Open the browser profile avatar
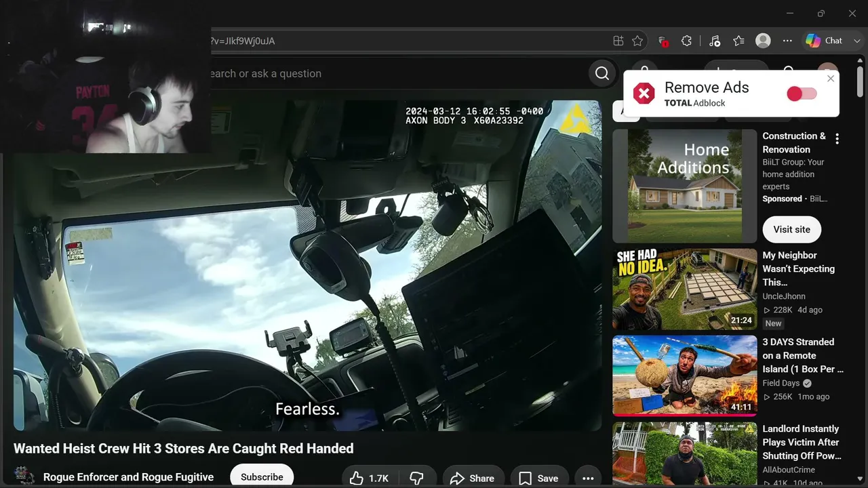 click(x=763, y=41)
